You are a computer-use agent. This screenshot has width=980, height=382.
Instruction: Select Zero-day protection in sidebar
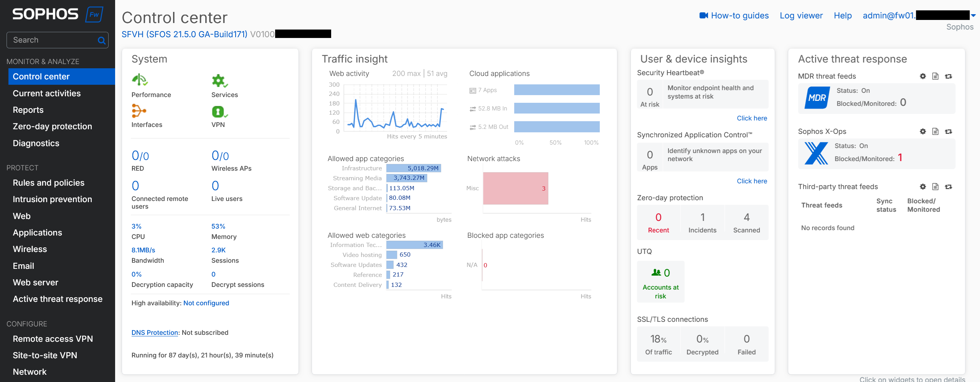tap(52, 126)
